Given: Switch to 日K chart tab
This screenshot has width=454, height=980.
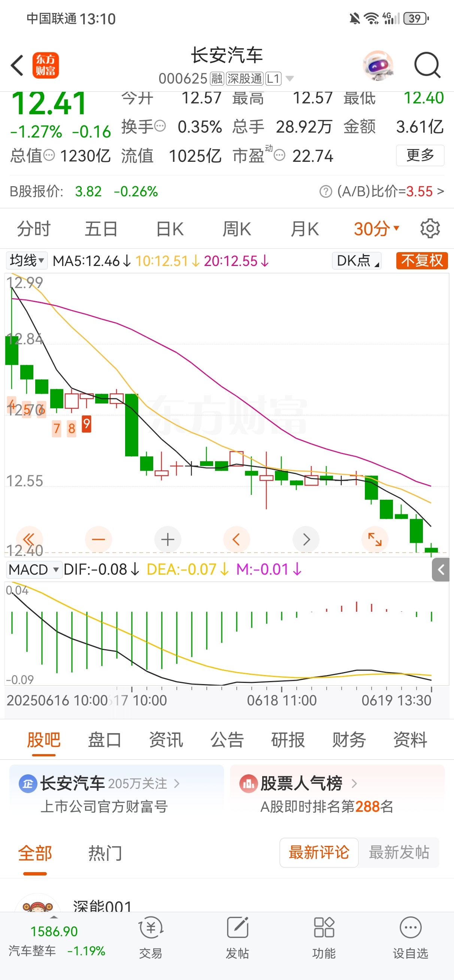Looking at the screenshot, I should pos(170,229).
